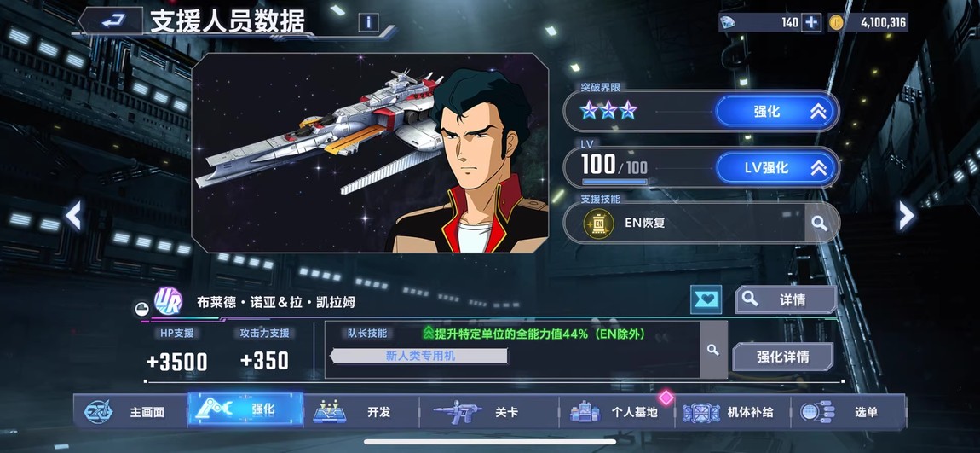Tap the magnifier beside the leader skill box
980x453 pixels.
pos(713,350)
